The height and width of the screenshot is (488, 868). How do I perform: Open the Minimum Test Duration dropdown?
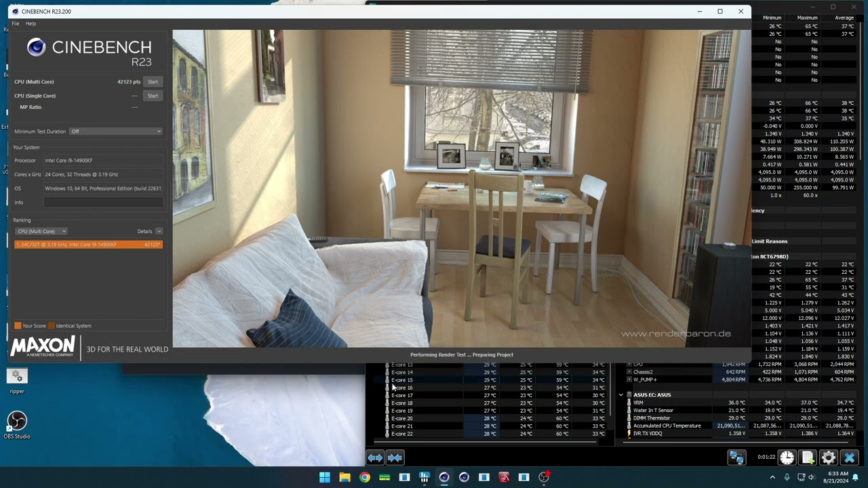click(x=116, y=131)
